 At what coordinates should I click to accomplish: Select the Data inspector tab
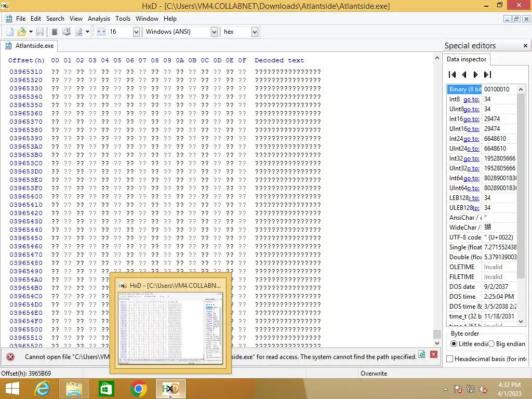466,59
